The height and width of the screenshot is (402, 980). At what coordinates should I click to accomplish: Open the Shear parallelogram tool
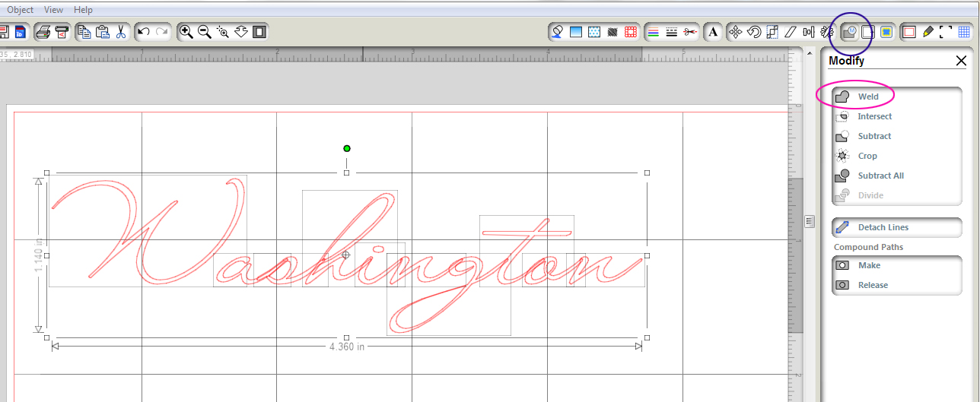coord(791,32)
